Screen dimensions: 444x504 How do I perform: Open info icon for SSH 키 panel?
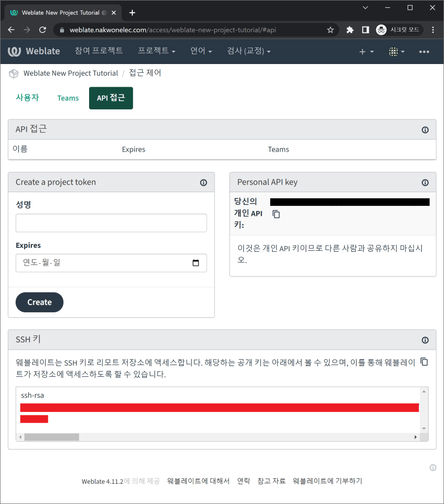[425, 340]
